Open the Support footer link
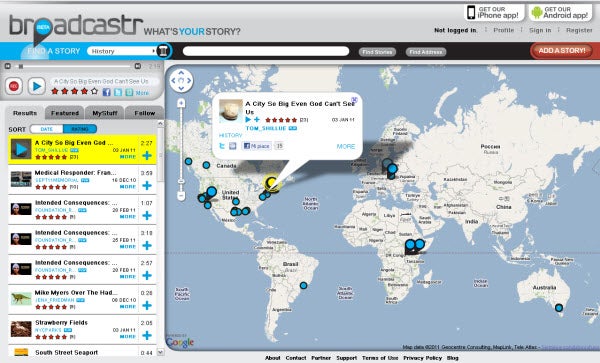Screen dimensions: 600x363 click(x=346, y=358)
